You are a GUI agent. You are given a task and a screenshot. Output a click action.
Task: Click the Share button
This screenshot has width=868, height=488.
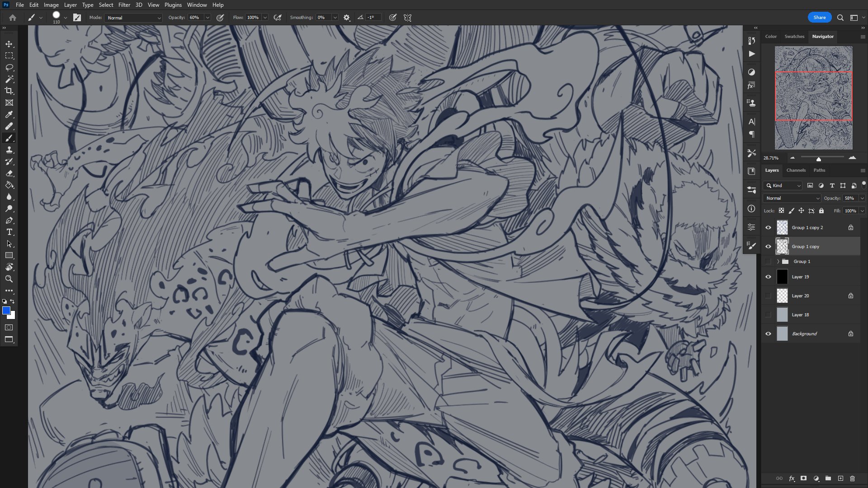pos(819,18)
